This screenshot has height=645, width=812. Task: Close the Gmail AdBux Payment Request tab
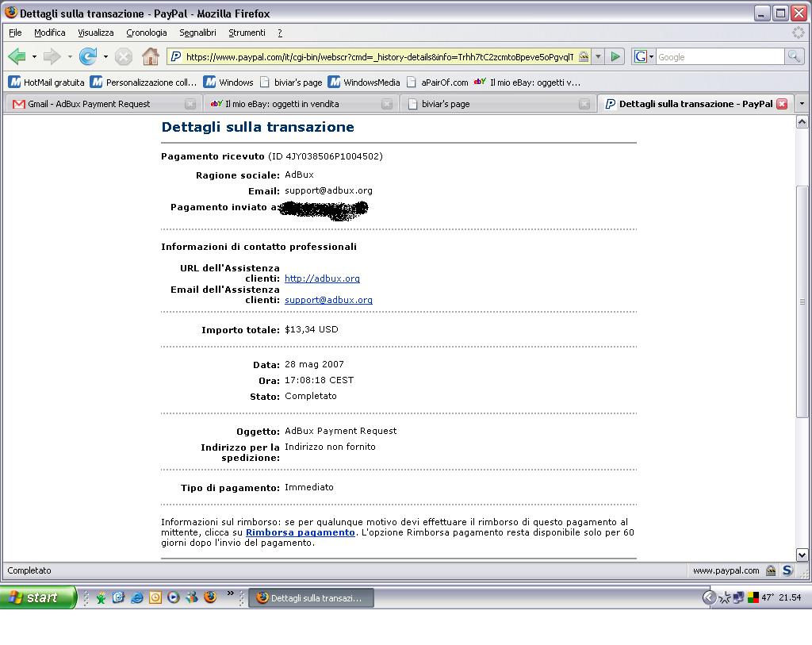click(x=190, y=104)
